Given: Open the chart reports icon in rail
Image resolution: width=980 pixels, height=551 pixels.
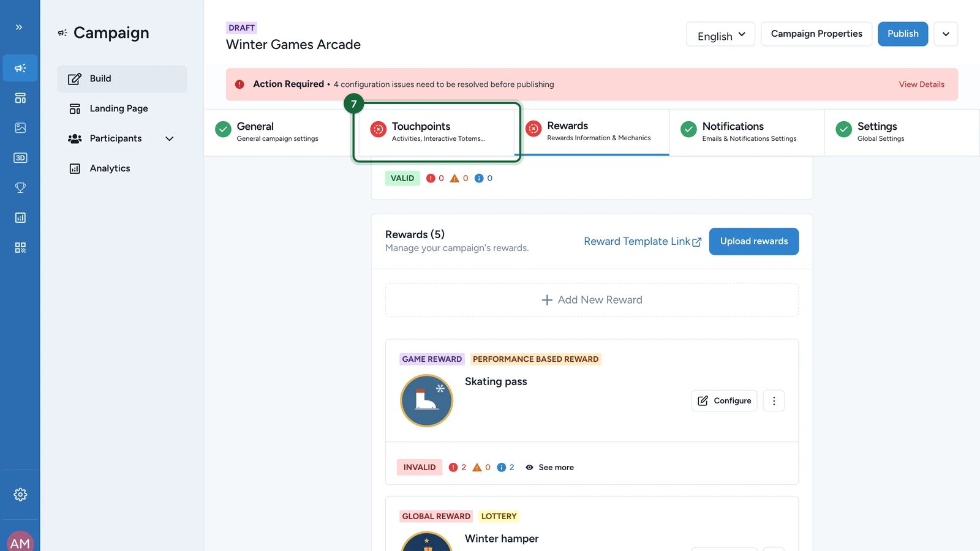Looking at the screenshot, I should (x=20, y=218).
